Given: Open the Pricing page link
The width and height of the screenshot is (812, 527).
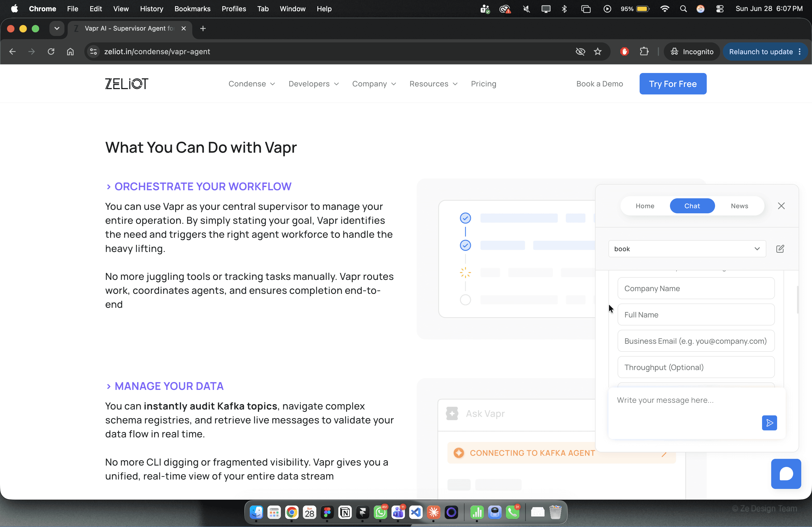Looking at the screenshot, I should tap(483, 84).
